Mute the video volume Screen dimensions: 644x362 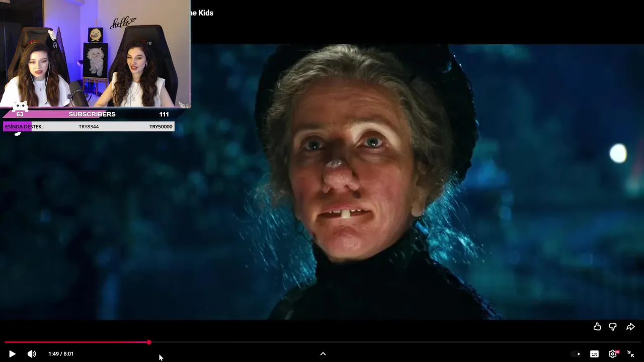coord(32,354)
